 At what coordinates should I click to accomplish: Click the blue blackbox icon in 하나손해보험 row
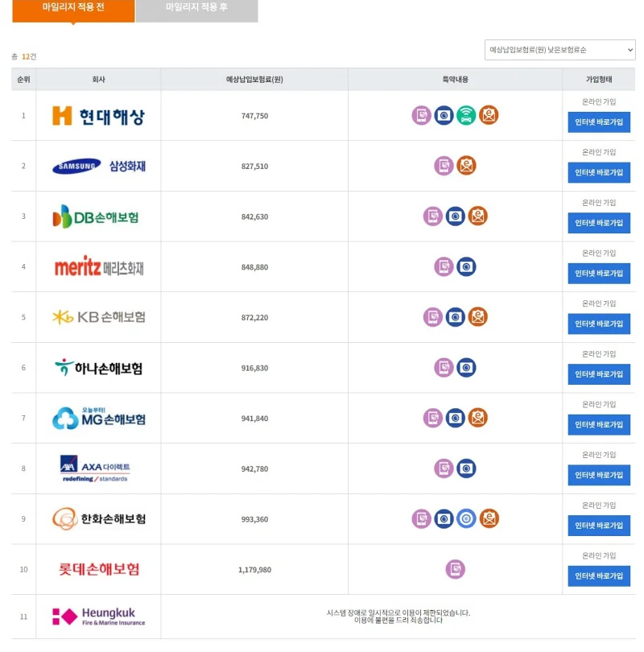(x=466, y=367)
